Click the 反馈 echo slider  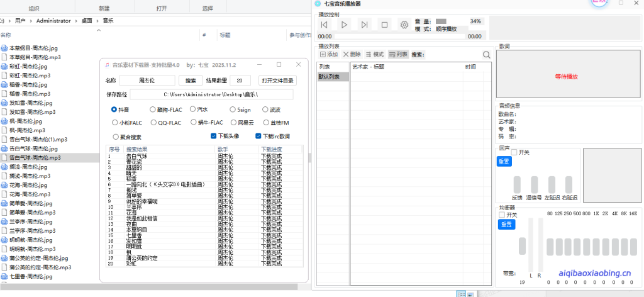coord(517,185)
